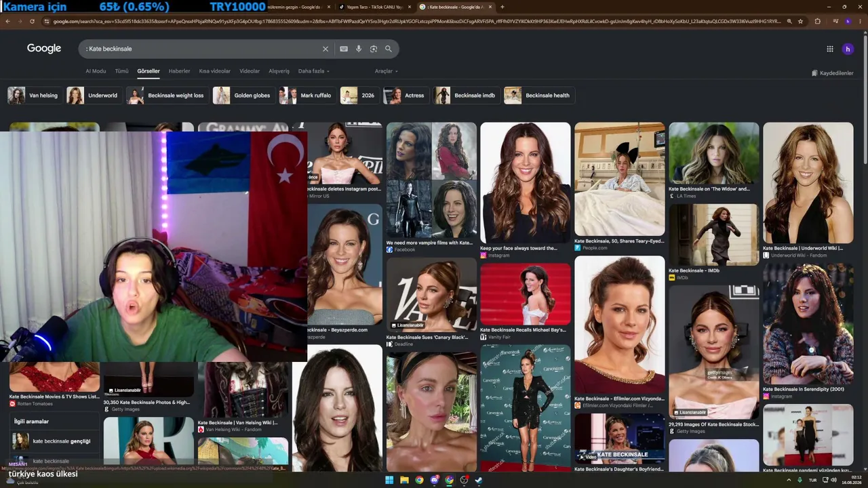
Task: Open the LA Times 'The Widow' image
Action: [714, 153]
